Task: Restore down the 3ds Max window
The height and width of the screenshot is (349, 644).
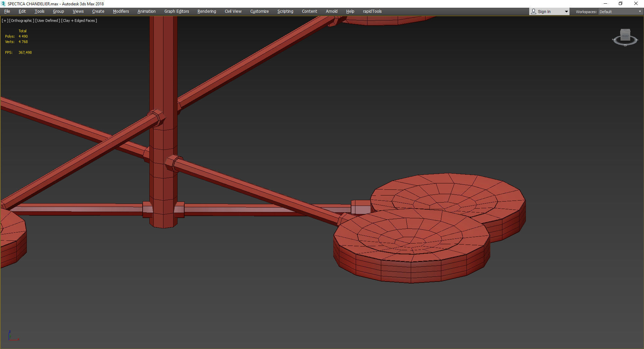Action: click(x=621, y=4)
